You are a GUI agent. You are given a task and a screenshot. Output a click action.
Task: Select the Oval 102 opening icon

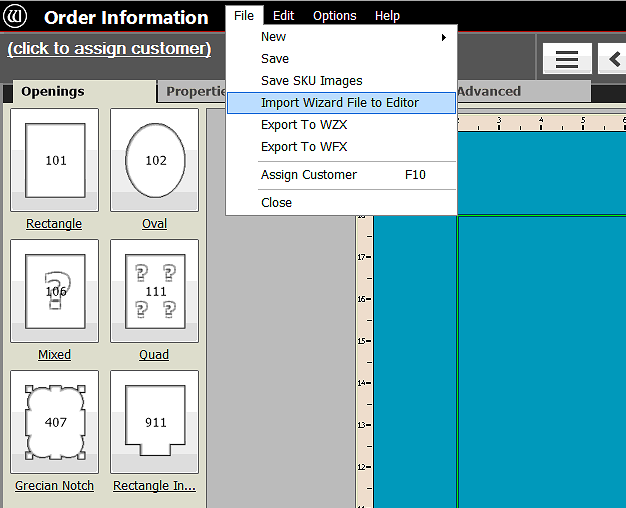(x=155, y=160)
